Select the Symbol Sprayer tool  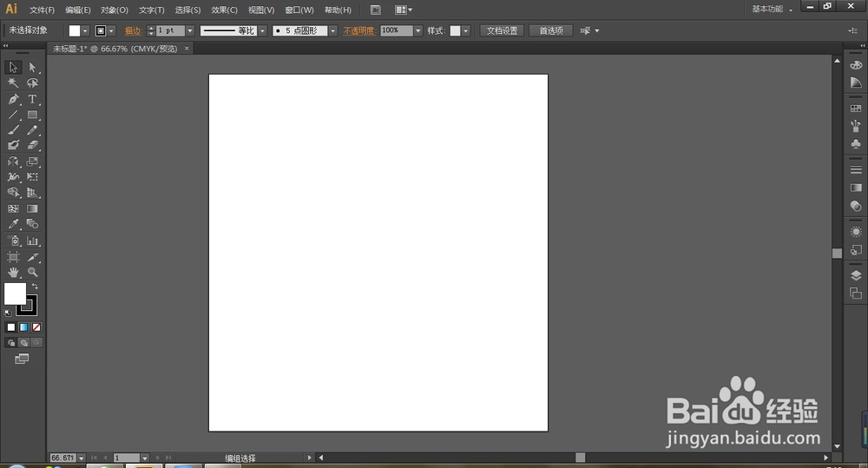(13, 241)
